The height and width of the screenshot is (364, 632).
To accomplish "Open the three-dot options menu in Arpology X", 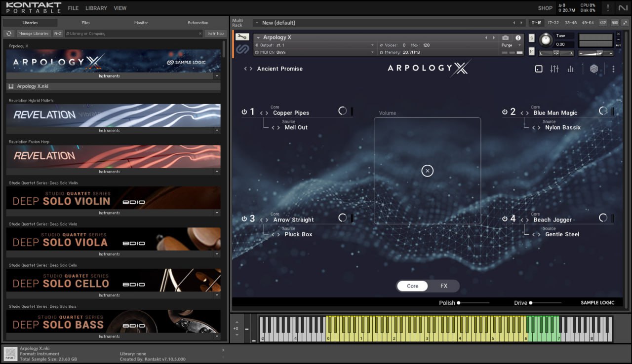I will [613, 69].
